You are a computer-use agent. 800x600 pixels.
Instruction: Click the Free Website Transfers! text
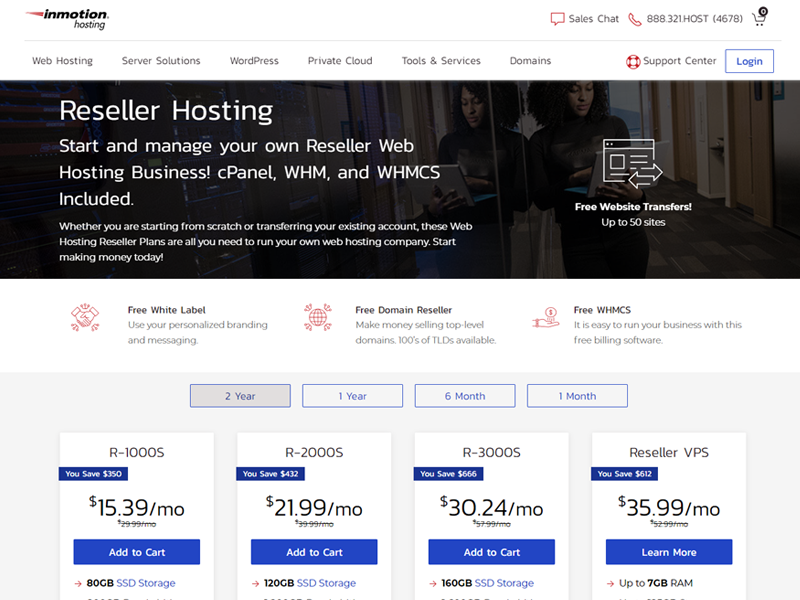[633, 207]
